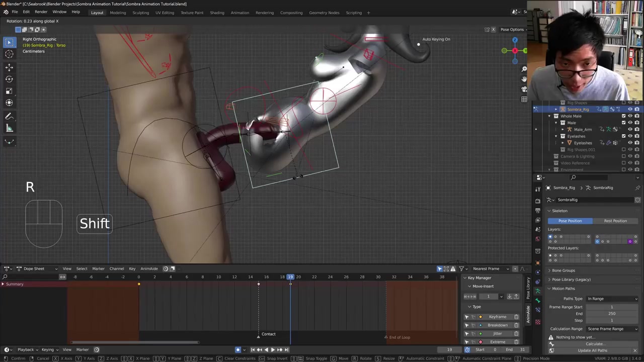Screen dimensions: 644x362
Task: Click the viewport zoom magnifier icon
Action: [524, 69]
